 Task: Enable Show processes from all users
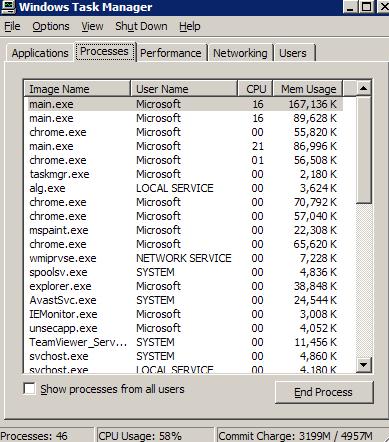29,389
